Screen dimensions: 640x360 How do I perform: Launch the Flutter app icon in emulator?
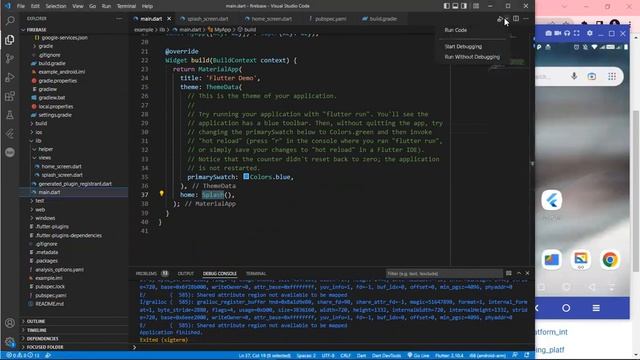(551, 200)
